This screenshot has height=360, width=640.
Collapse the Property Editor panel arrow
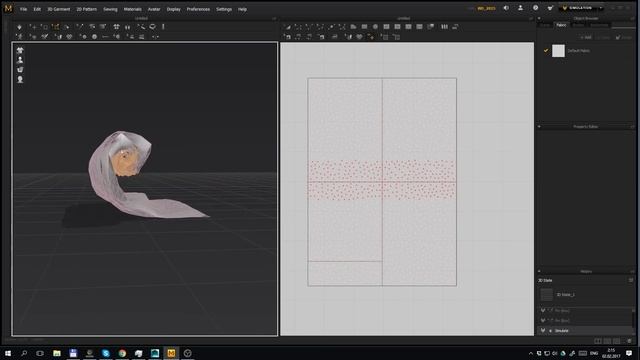point(539,127)
